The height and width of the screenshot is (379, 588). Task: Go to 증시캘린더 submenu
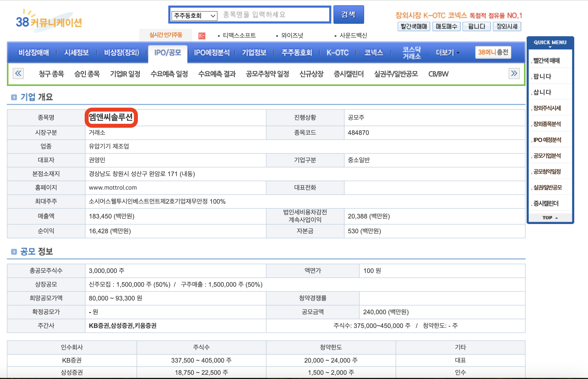coord(349,74)
